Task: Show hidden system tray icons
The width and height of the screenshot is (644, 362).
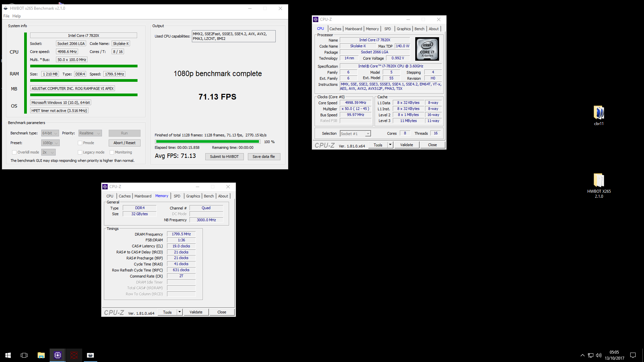Action: tap(582, 355)
